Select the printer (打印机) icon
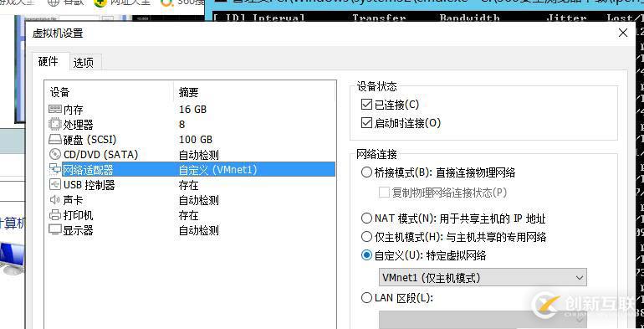The width and height of the screenshot is (644, 329). [54, 214]
